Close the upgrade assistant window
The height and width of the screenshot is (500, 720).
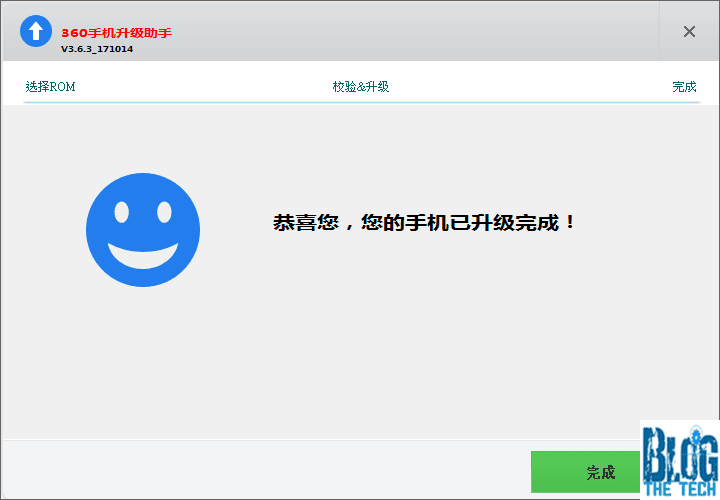pos(689,31)
